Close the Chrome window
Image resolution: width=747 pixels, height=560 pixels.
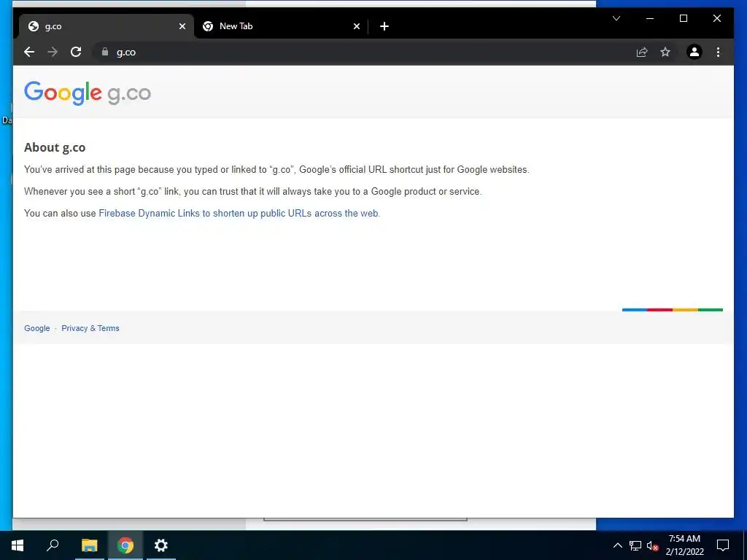(x=716, y=18)
